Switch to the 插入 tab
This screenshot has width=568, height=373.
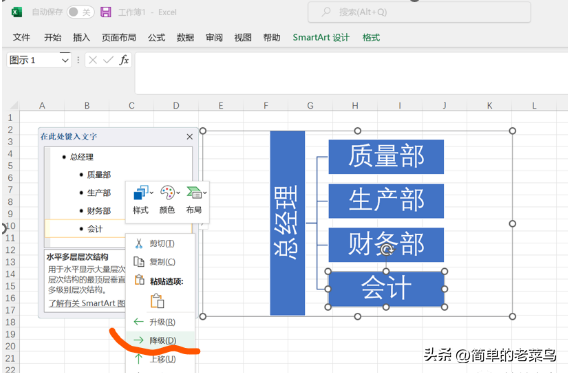[81, 37]
